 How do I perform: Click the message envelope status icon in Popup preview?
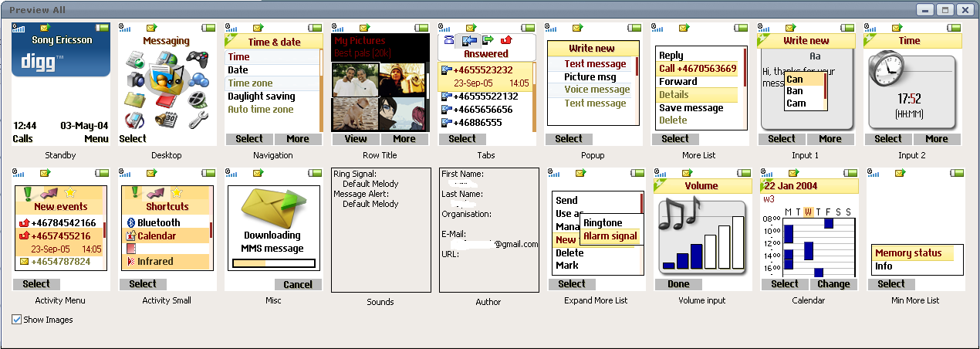[x=579, y=28]
